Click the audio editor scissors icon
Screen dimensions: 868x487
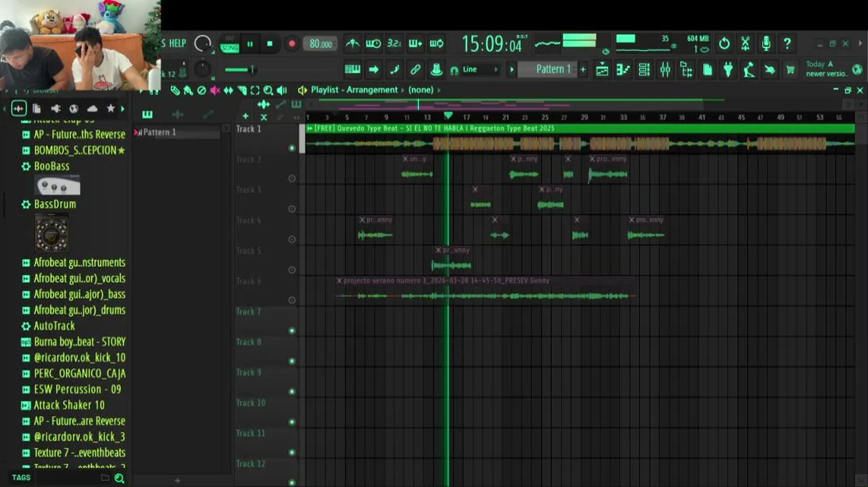point(745,44)
